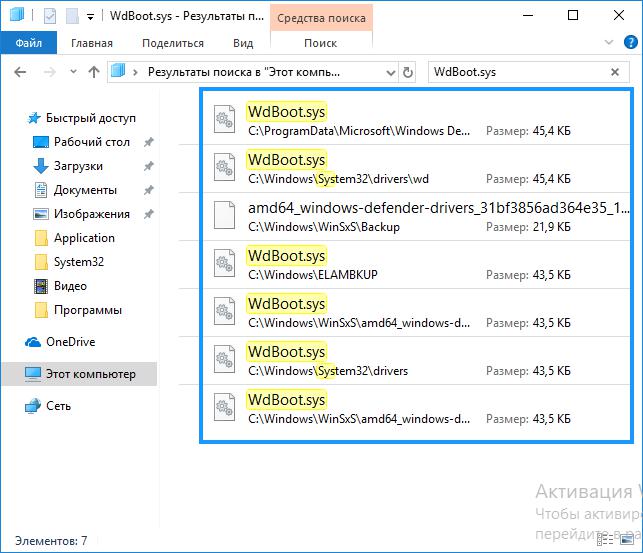The image size is (643, 553).
Task: Open Видео in the sidebar
Action: [61, 286]
